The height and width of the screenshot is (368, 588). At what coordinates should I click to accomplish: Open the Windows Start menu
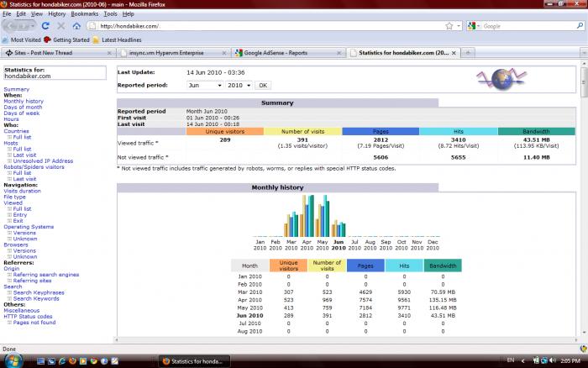(x=10, y=360)
